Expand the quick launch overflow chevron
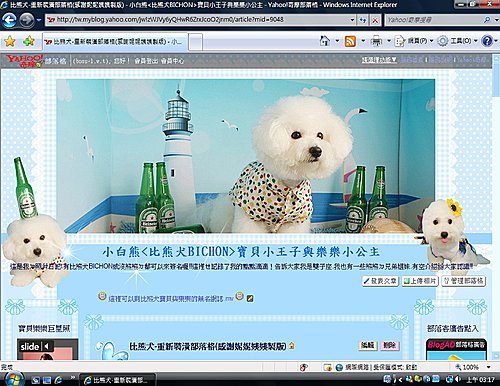Screen dimensions: 500x386 pos(73,378)
